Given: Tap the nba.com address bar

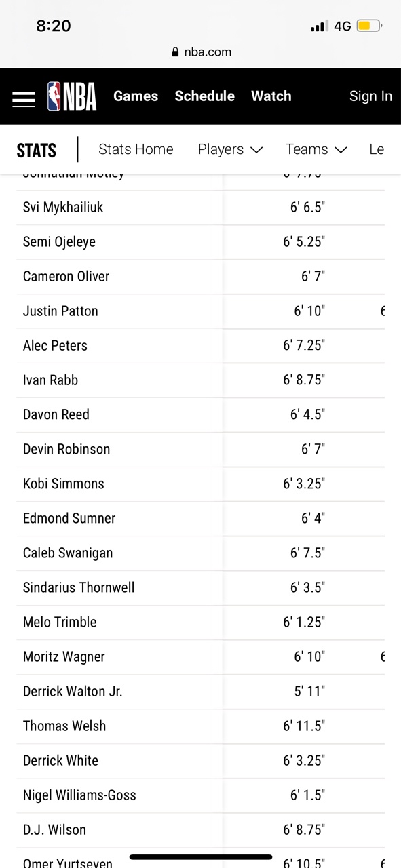Looking at the screenshot, I should pyautogui.click(x=201, y=52).
